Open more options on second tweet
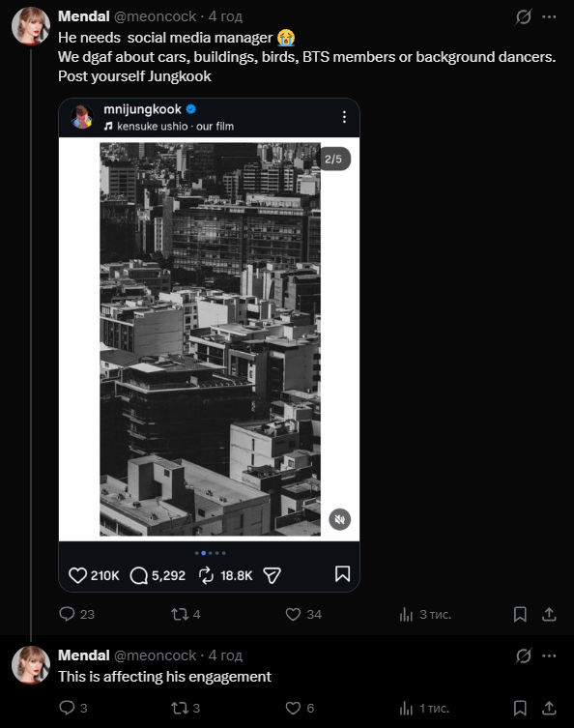The width and height of the screenshot is (574, 728). 549,656
